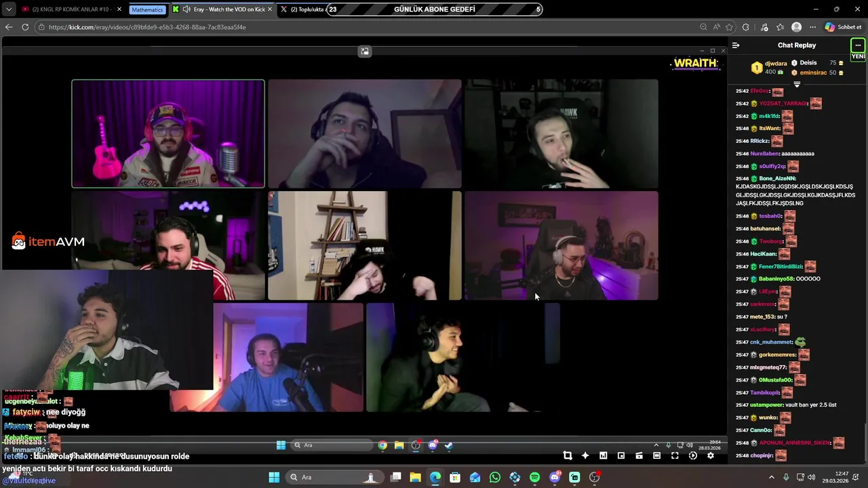The width and height of the screenshot is (868, 488).
Task: Open WhatsApp from the taskbar
Action: [x=495, y=477]
